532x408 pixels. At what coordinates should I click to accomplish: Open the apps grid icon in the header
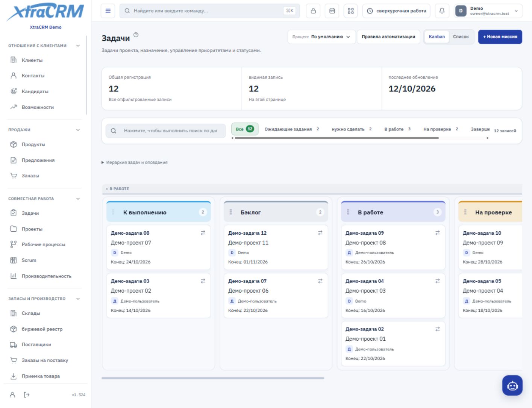[x=351, y=11]
